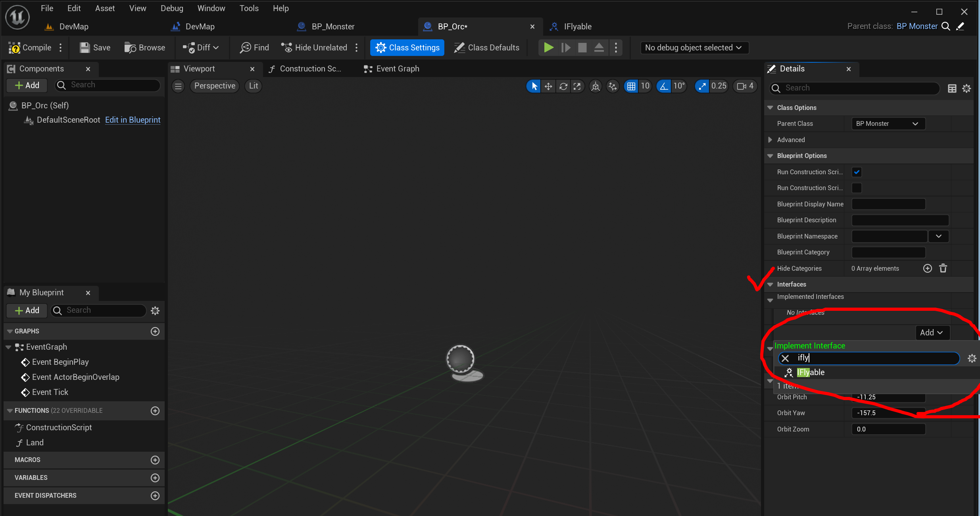
Task: Change grid snap value 10
Action: (645, 86)
